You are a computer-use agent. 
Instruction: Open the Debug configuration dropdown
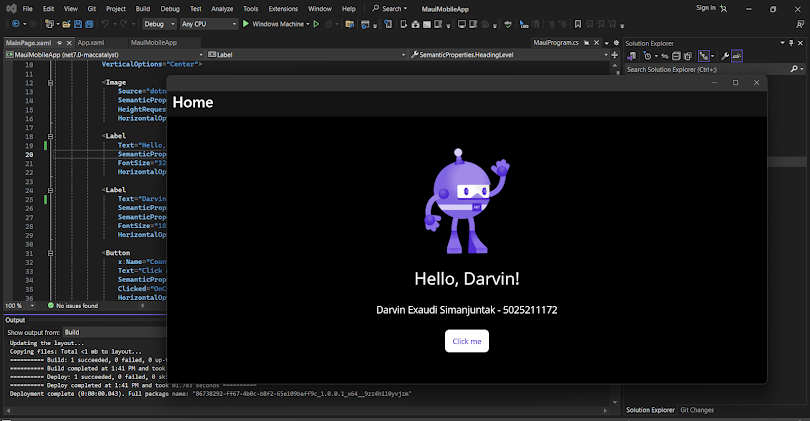(x=157, y=23)
